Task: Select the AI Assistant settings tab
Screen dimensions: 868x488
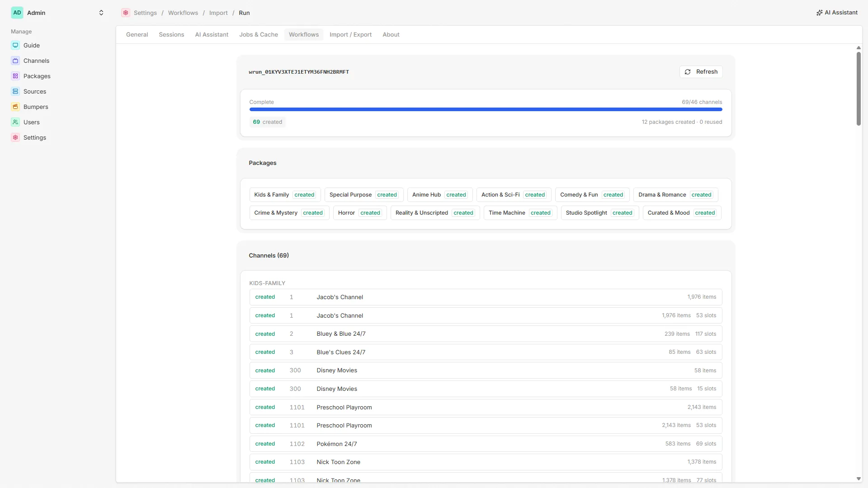Action: (x=212, y=34)
